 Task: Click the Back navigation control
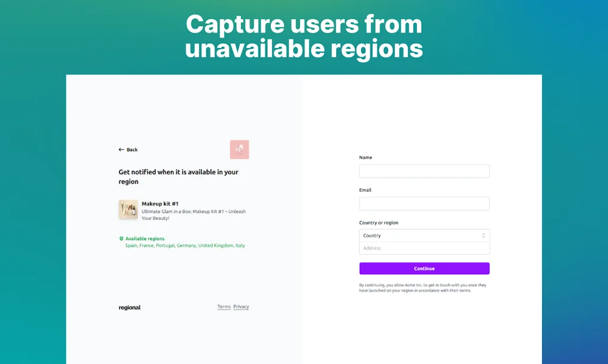coord(128,150)
